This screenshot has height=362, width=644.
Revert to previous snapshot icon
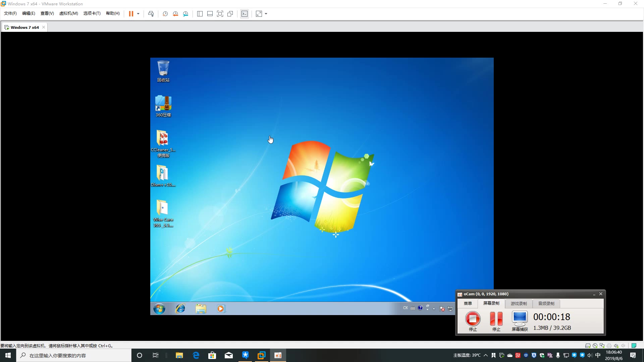[175, 14]
